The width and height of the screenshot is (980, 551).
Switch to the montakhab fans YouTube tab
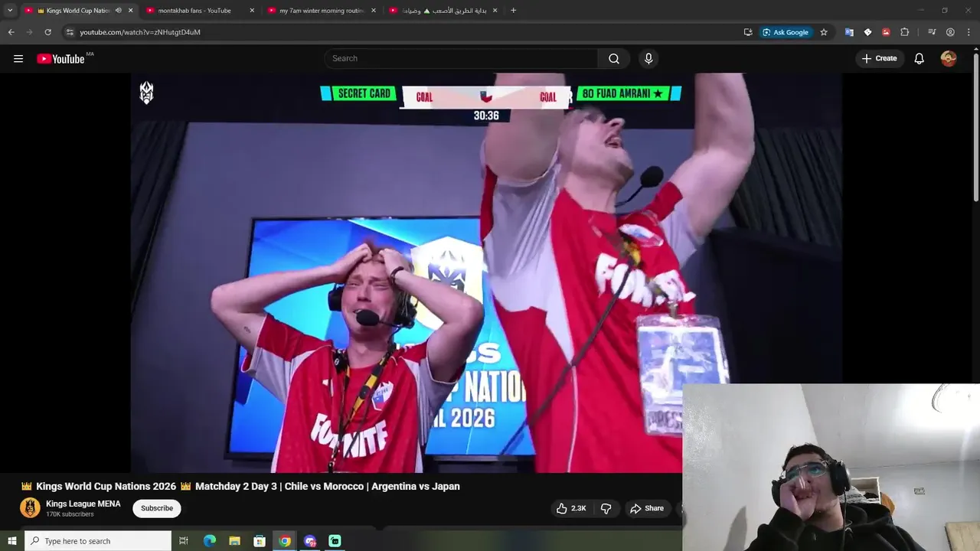[194, 11]
